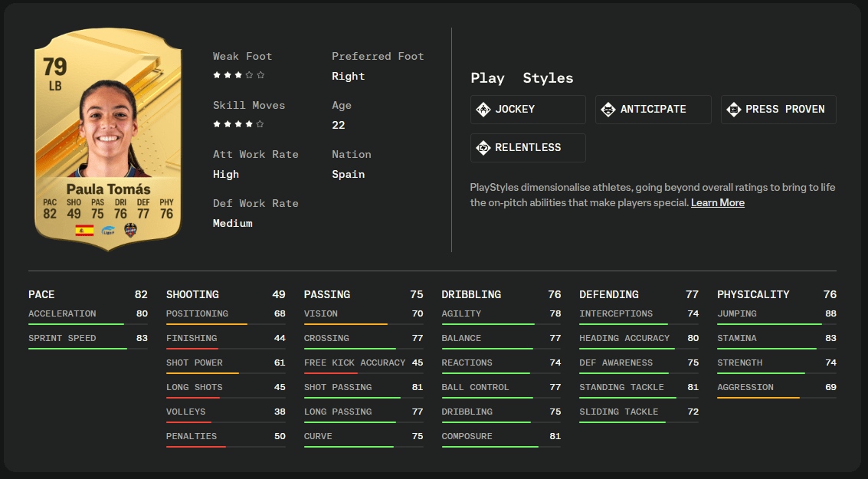
Task: Open the Learn More link
Action: coord(717,202)
